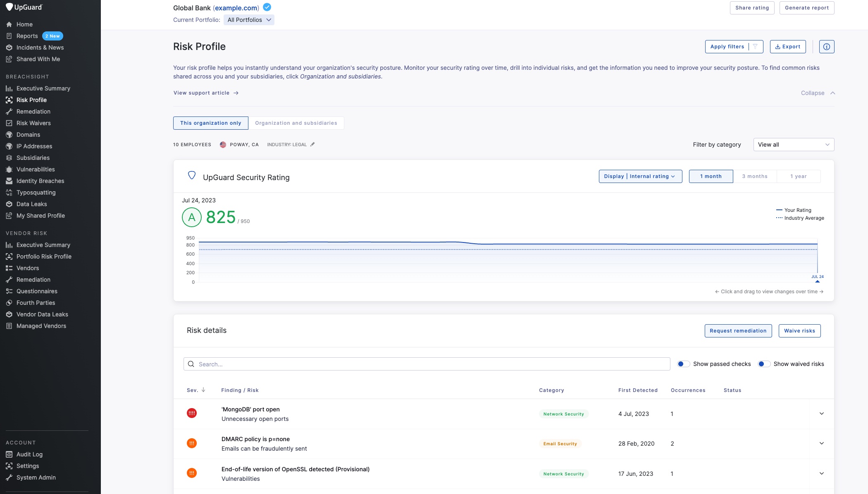
Task: Sort by severity column arrow
Action: (203, 390)
